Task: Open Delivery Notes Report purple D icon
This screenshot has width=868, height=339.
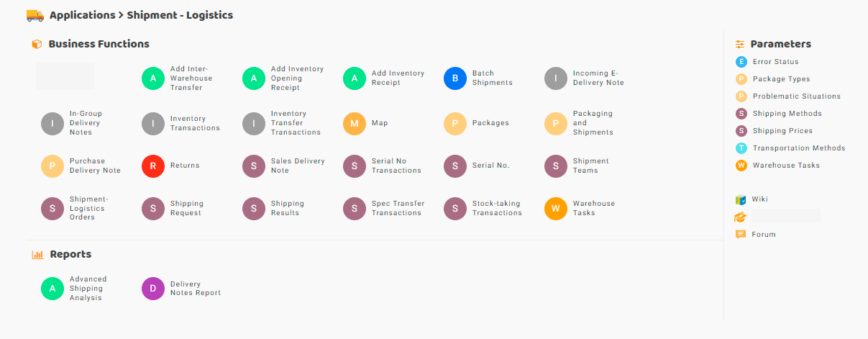Action: [153, 289]
